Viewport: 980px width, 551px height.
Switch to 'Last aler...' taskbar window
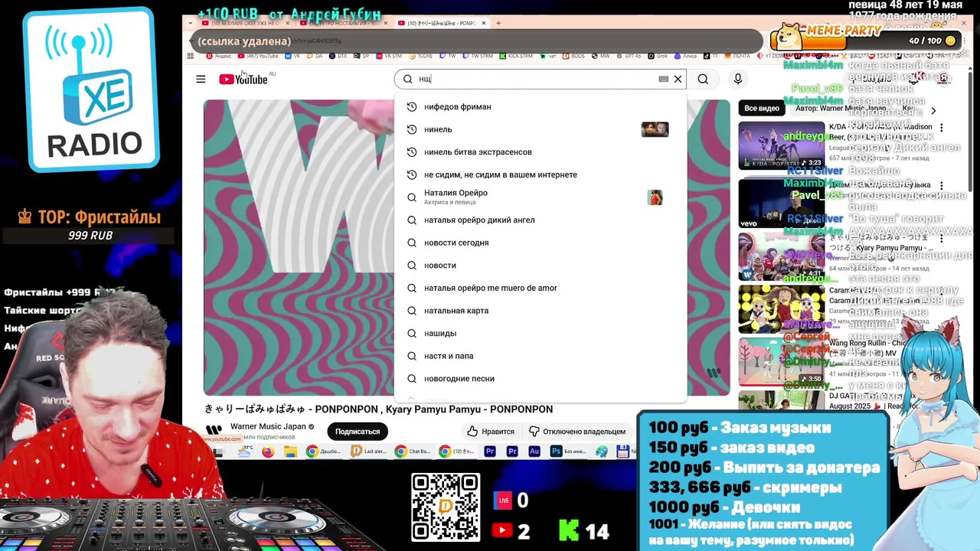(x=370, y=452)
